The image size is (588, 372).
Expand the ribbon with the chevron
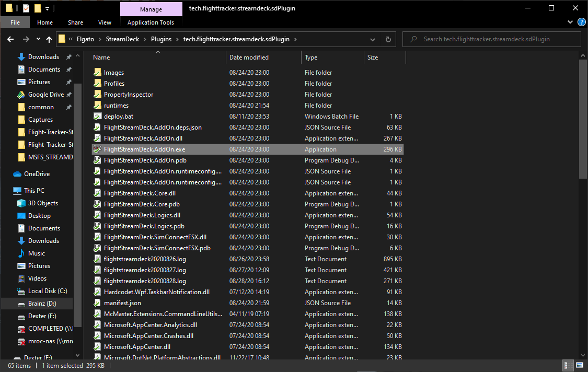(x=570, y=22)
